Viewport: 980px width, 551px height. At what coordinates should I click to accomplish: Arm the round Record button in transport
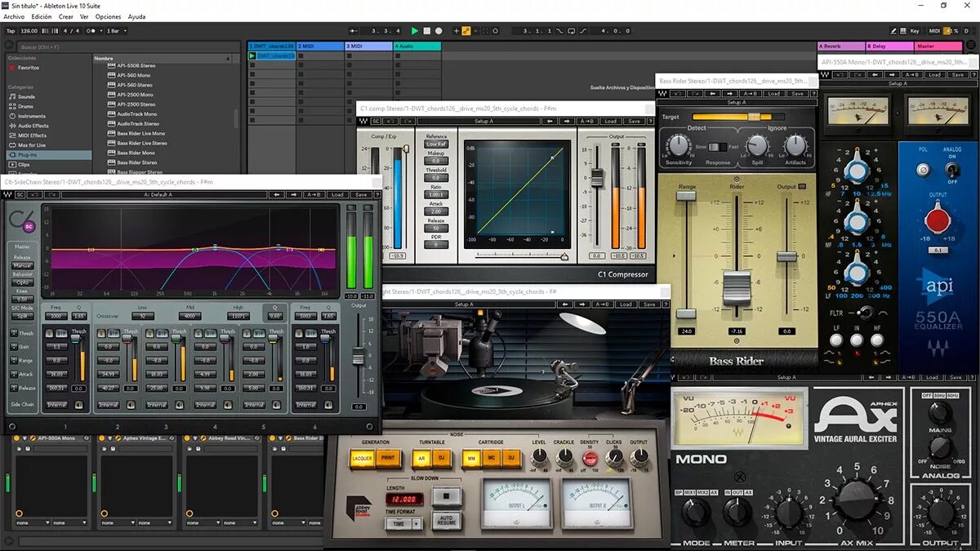point(439,31)
